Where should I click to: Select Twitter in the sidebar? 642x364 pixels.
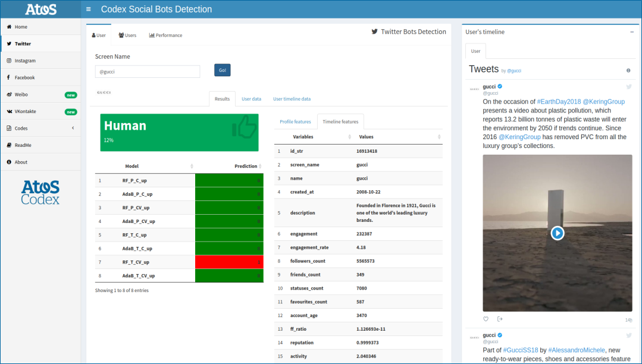pyautogui.click(x=40, y=43)
